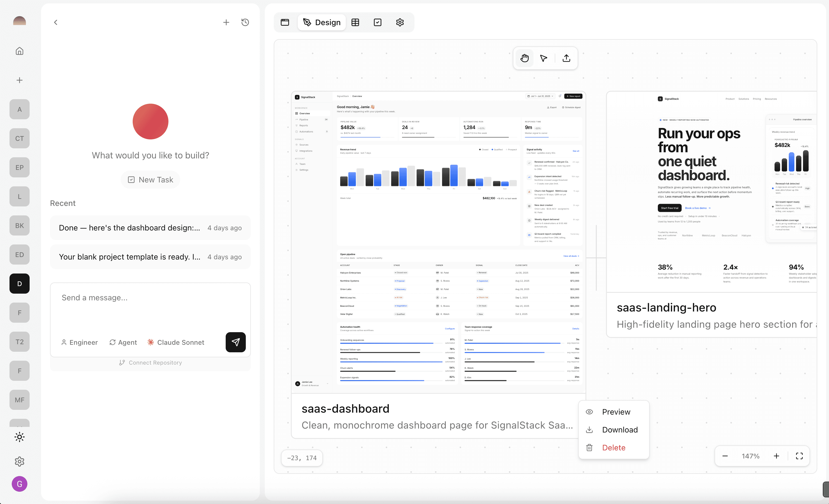Open the tasks checkbox tab icon
Screen dimensions: 829x504
378,22
